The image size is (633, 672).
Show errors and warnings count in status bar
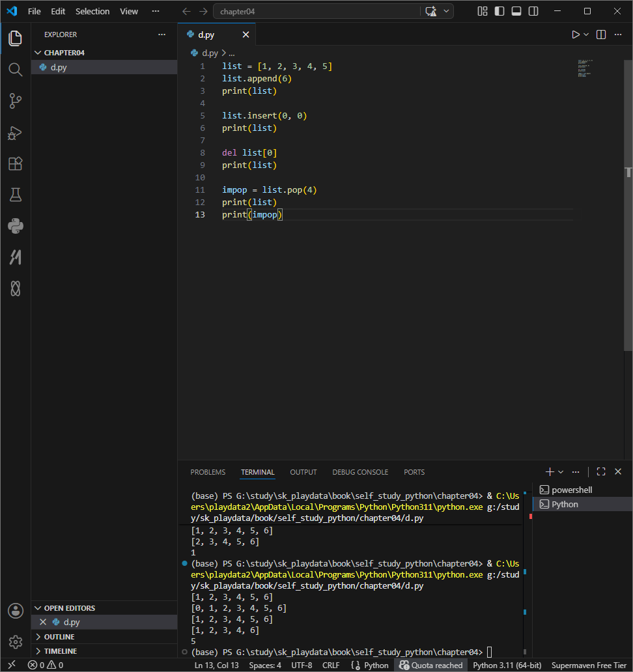click(46, 665)
